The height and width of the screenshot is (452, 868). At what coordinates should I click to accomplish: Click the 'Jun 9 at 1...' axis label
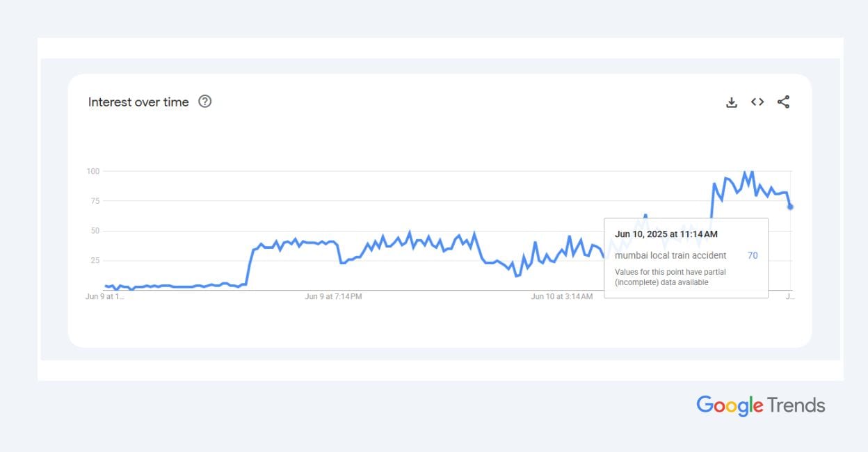pos(104,296)
